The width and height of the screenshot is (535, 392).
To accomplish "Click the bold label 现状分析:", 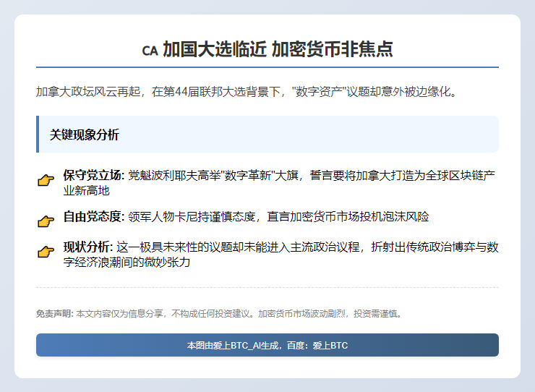I will (88, 247).
